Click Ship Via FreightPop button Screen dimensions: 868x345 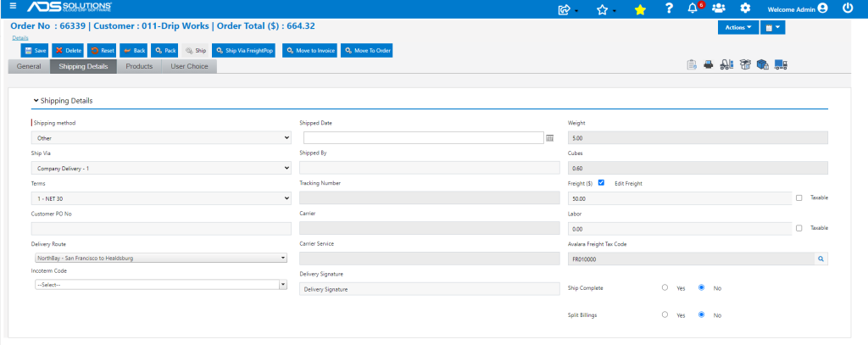point(243,50)
